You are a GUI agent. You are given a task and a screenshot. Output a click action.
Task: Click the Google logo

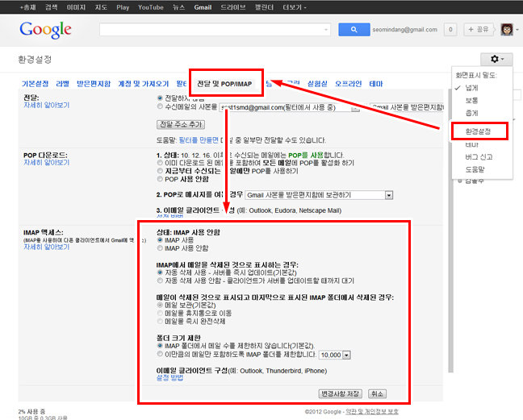(x=45, y=30)
